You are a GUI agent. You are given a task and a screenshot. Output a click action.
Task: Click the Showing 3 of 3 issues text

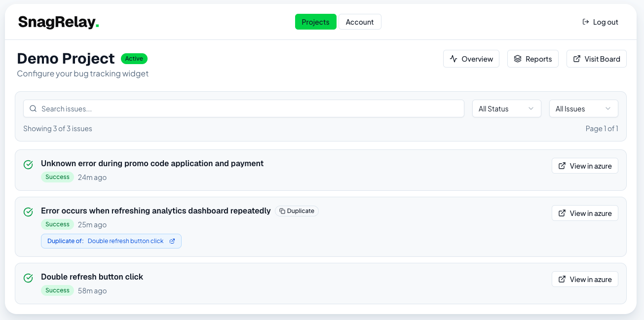pyautogui.click(x=58, y=129)
